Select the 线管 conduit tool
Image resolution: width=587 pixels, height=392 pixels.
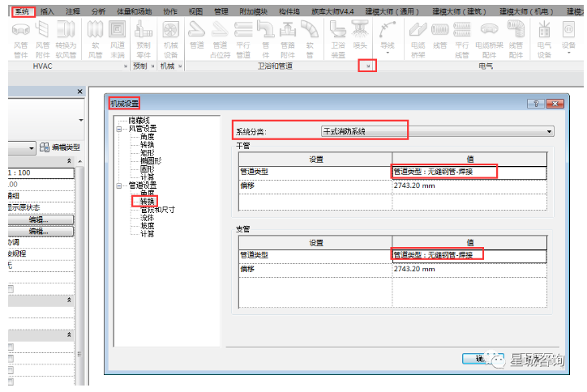[440, 36]
